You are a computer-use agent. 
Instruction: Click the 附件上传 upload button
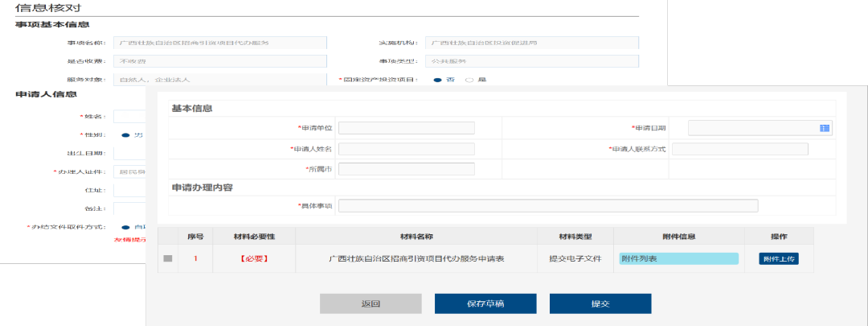(x=778, y=258)
